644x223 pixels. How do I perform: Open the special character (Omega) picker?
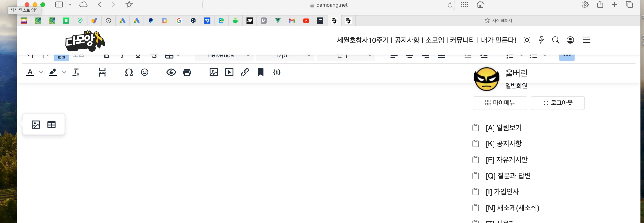click(129, 72)
